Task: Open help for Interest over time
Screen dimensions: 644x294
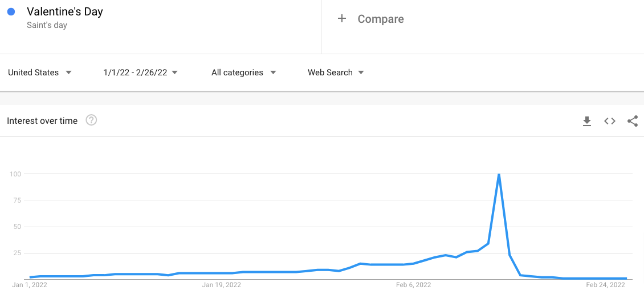Action: point(91,120)
